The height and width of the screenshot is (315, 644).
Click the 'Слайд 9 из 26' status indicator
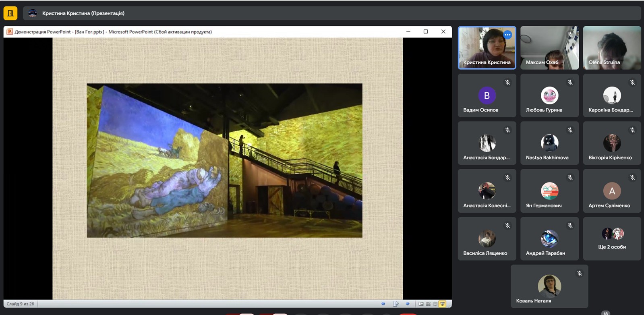click(x=21, y=304)
